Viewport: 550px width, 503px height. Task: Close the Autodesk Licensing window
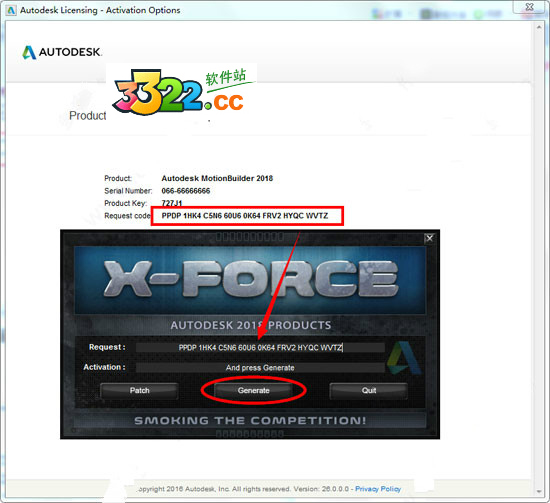tap(530, 7)
